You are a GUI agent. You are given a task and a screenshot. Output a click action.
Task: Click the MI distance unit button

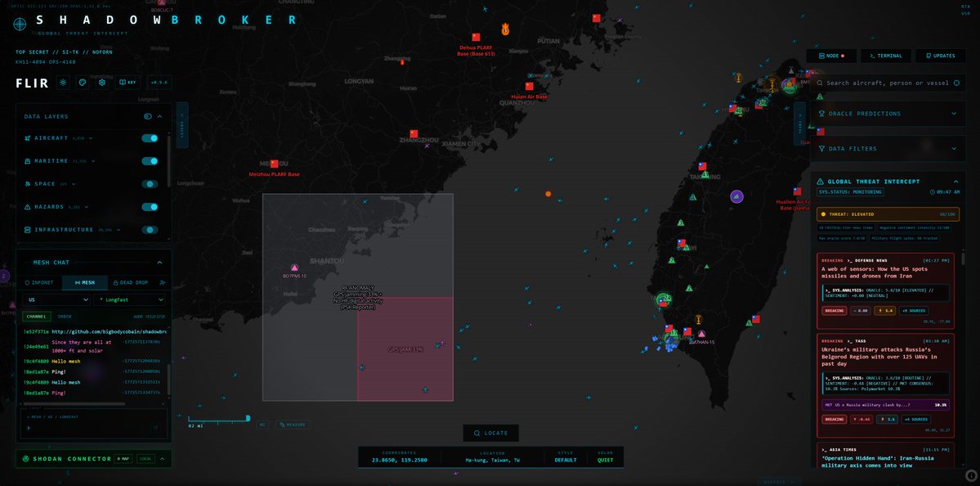click(x=263, y=425)
